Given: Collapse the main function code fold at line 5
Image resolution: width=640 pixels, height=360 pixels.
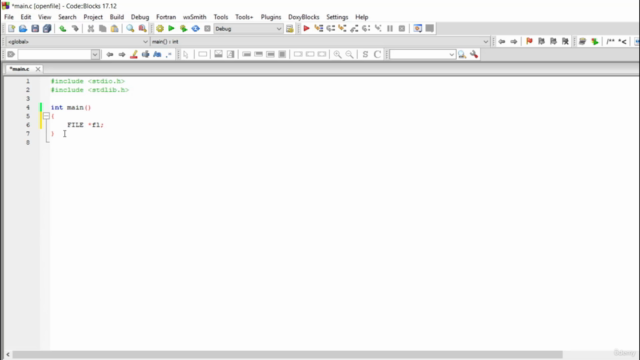Looking at the screenshot, I should coord(46,116).
